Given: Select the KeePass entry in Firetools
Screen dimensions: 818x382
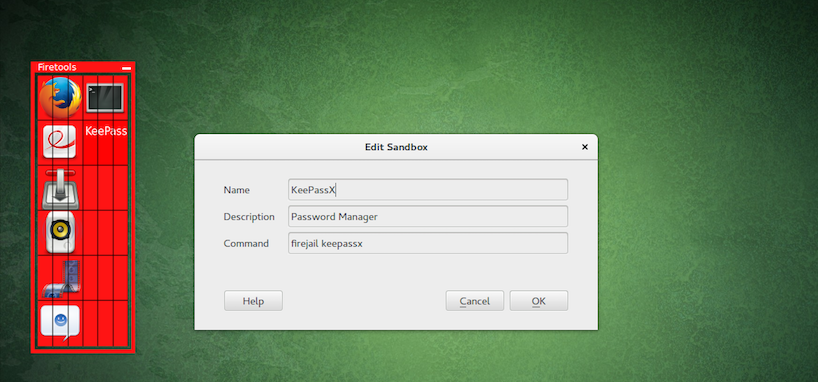Looking at the screenshot, I should tap(106, 131).
